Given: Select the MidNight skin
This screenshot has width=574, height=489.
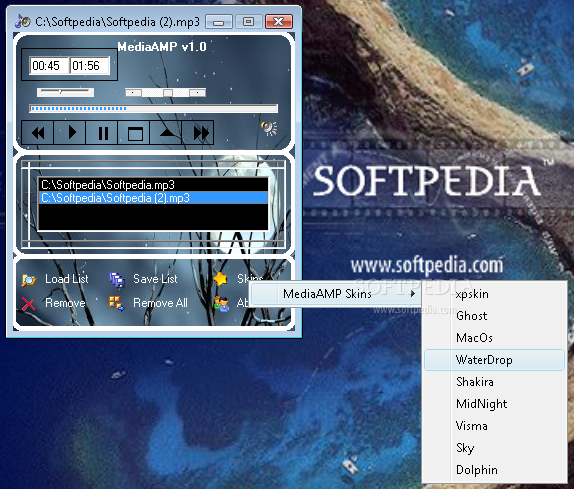Looking at the screenshot, I should click(494, 404).
